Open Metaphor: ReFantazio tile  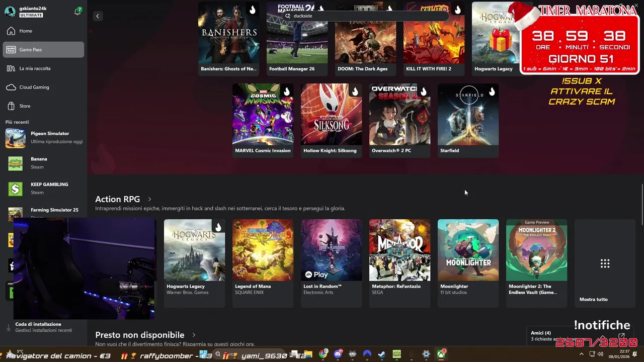400,263
